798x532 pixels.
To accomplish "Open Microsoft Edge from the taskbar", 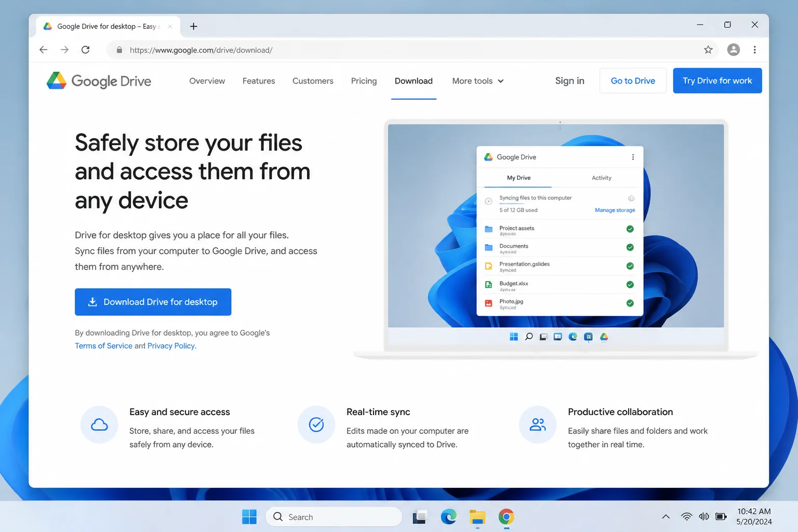I will pyautogui.click(x=448, y=517).
